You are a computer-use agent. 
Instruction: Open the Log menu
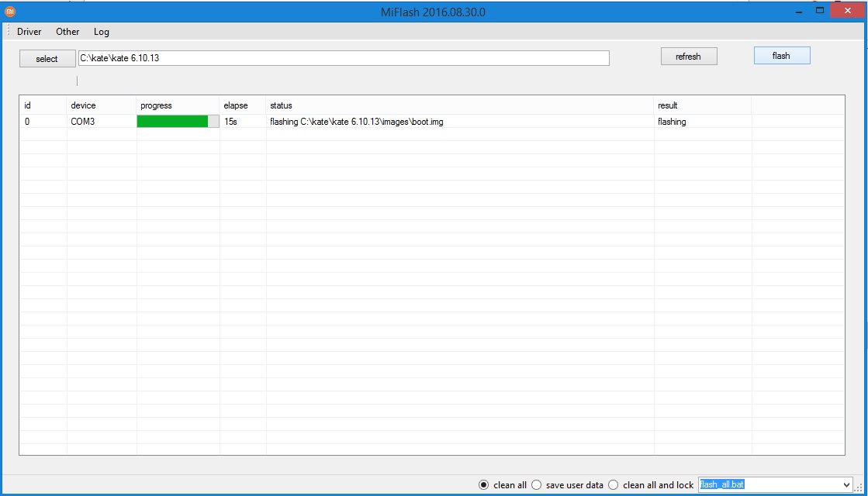(102, 32)
